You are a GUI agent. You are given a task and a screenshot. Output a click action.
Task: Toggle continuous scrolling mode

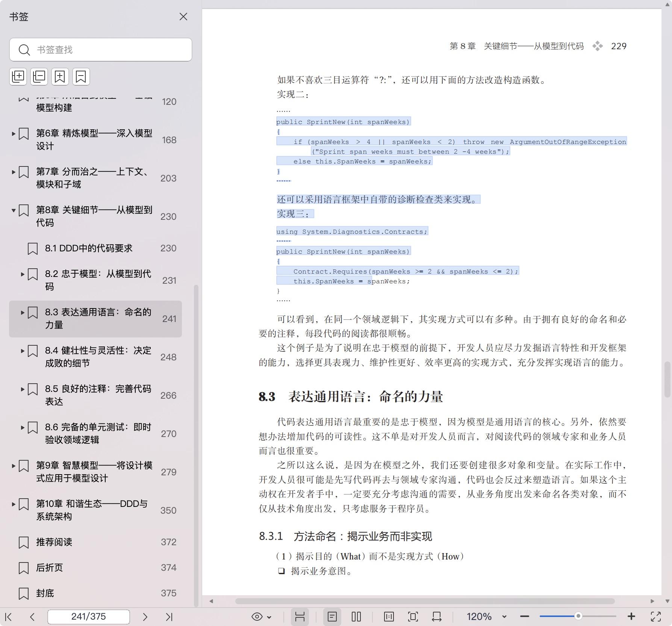(x=300, y=617)
